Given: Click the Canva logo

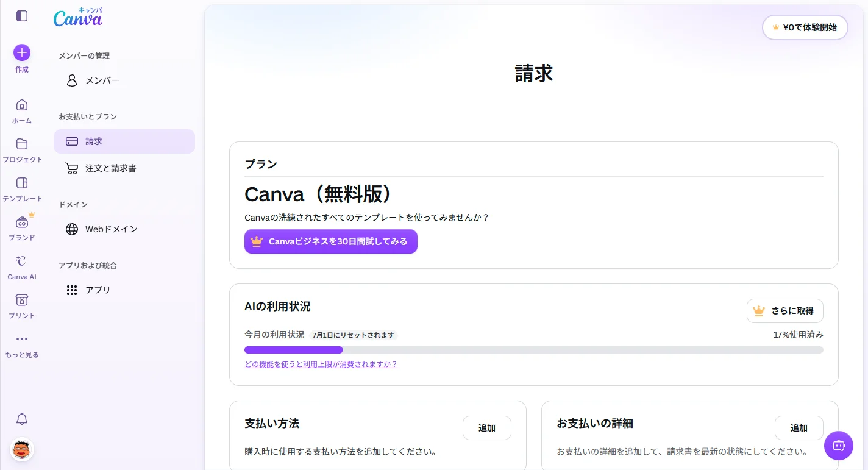Looking at the screenshot, I should [x=78, y=18].
